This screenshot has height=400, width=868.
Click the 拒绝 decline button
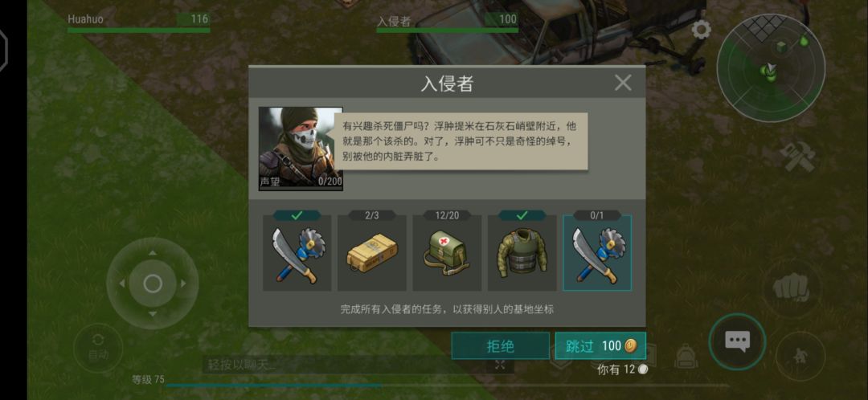501,346
